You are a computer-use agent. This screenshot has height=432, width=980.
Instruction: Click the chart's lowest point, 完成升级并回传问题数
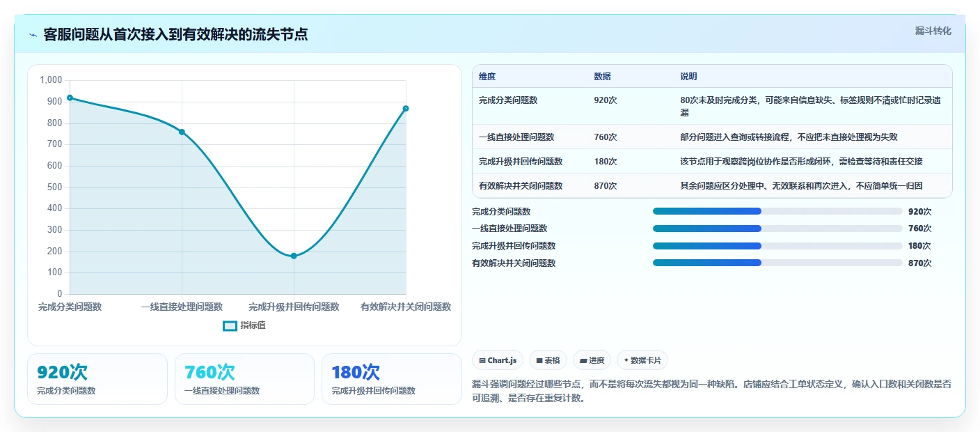coord(294,256)
